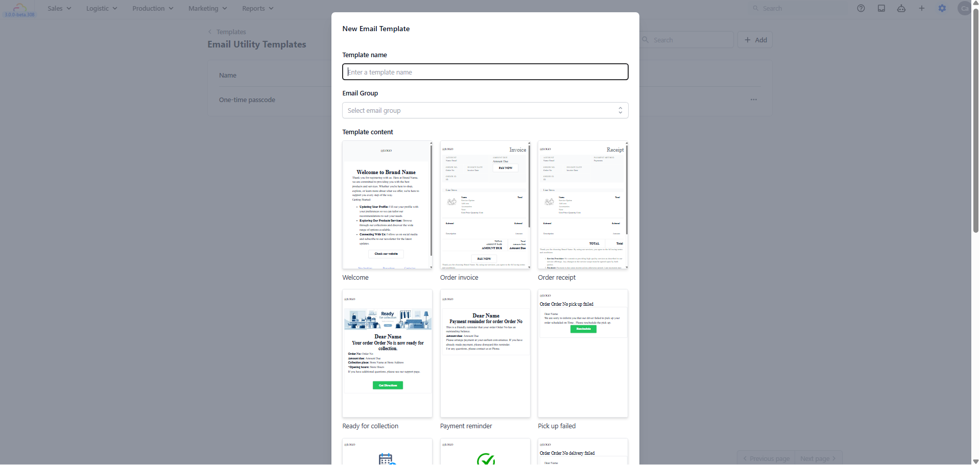Select the template thumbnail with green checkmark
Screen dimensions: 980x465
(485, 452)
